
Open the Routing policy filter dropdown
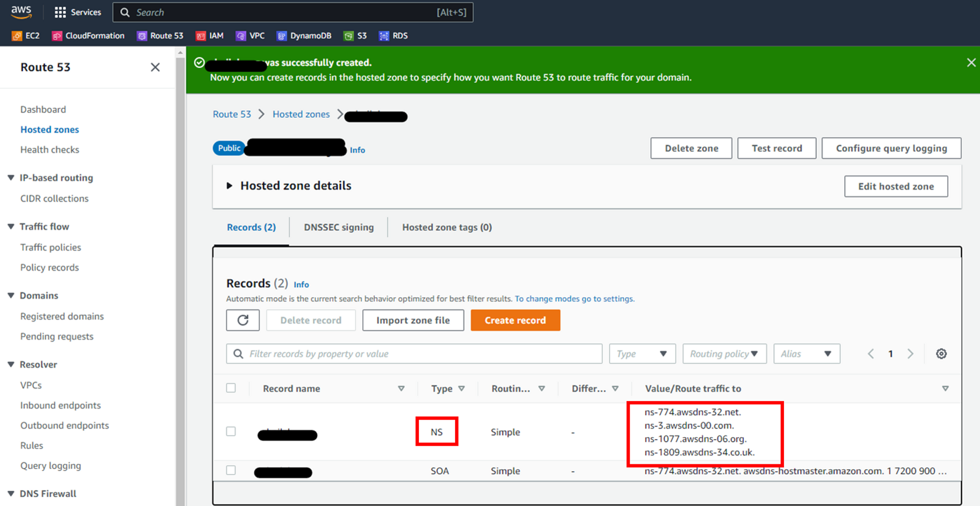[724, 354]
